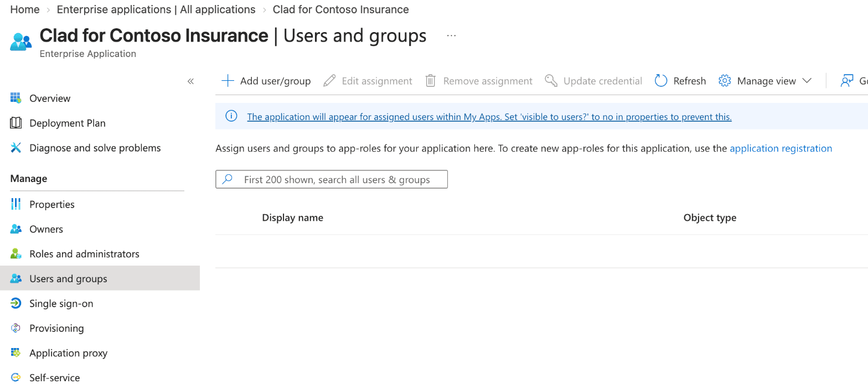Screen dimensions: 868x384
Task: Sort by Object type column header
Action: [x=710, y=217]
